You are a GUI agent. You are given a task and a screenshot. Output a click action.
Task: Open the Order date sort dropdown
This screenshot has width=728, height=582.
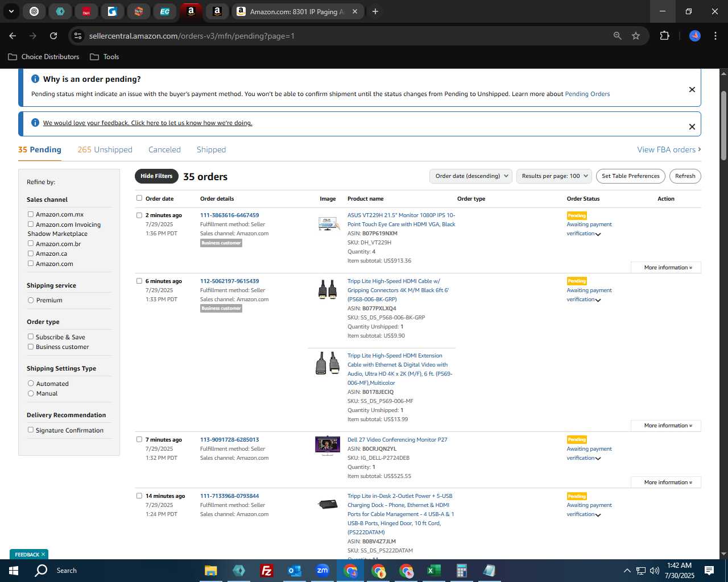(x=471, y=176)
